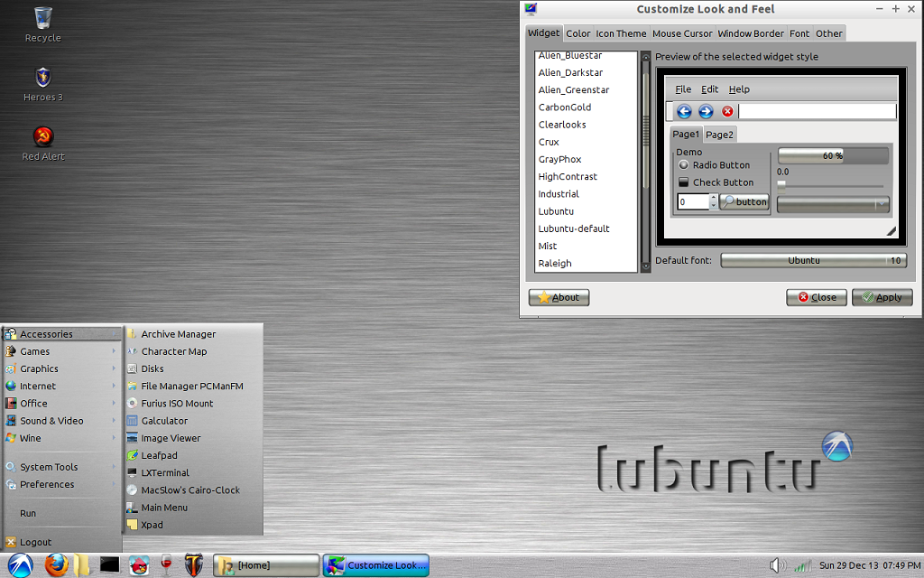Open Archive Manager from Accessories

[x=193, y=334]
